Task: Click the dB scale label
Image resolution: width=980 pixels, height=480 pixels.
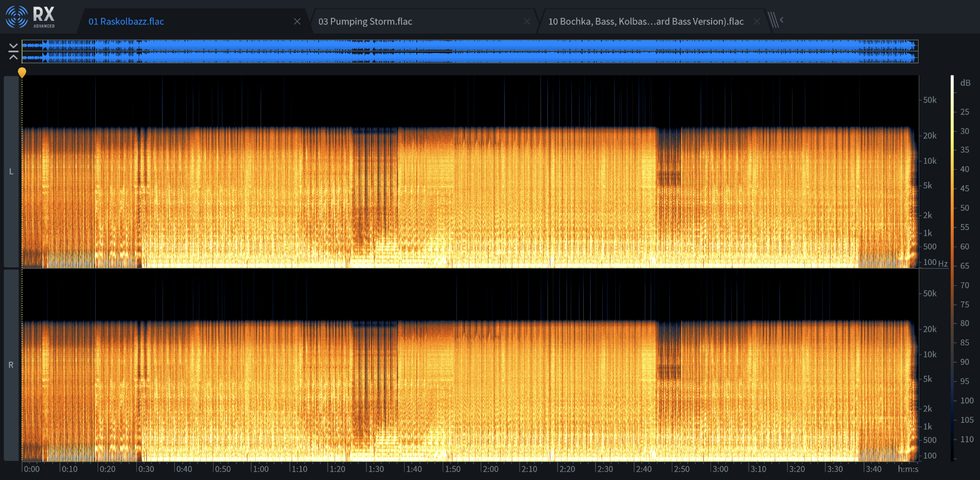Action: [x=965, y=83]
